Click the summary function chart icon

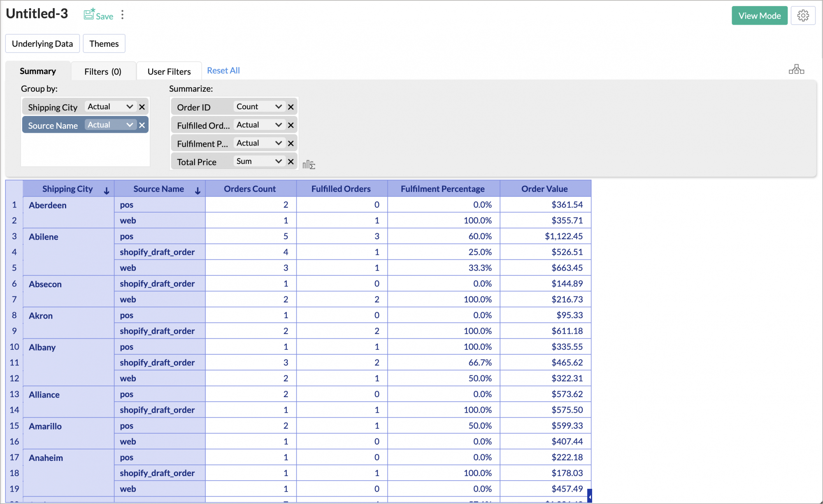click(309, 165)
